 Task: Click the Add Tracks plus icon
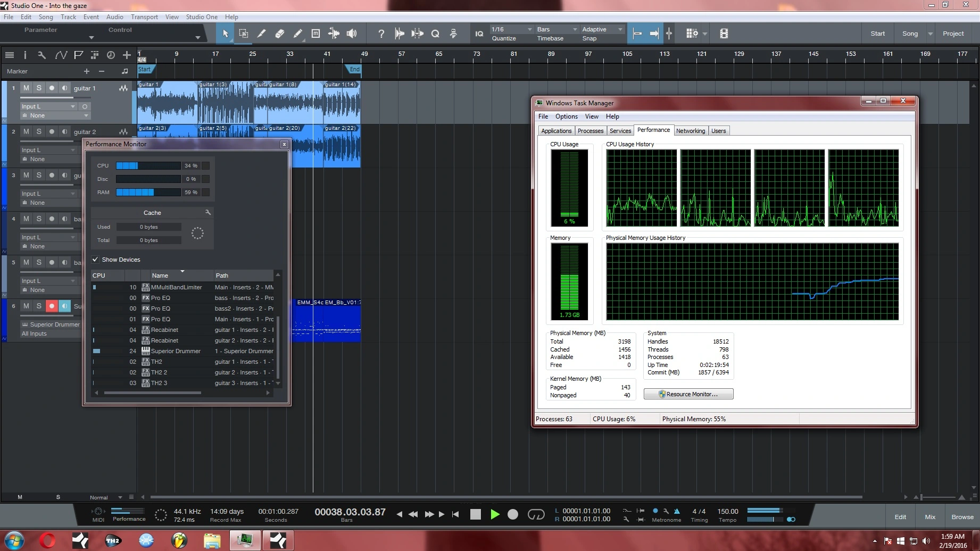(x=127, y=55)
